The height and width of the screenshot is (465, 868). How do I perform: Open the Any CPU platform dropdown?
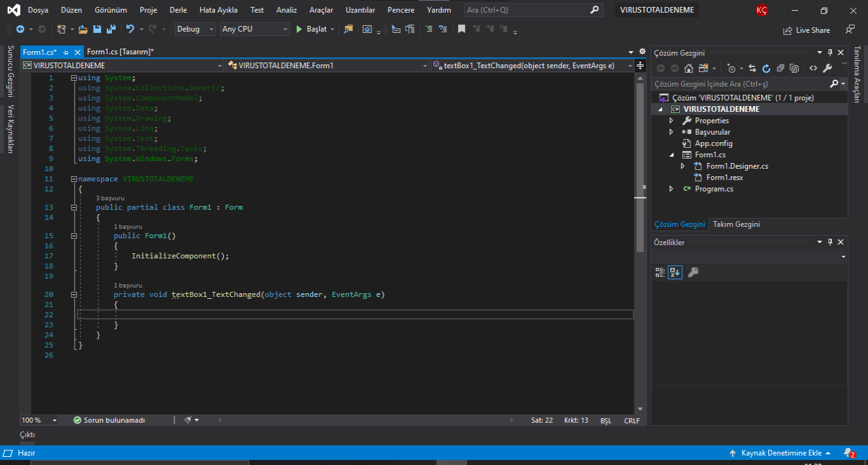pyautogui.click(x=255, y=29)
